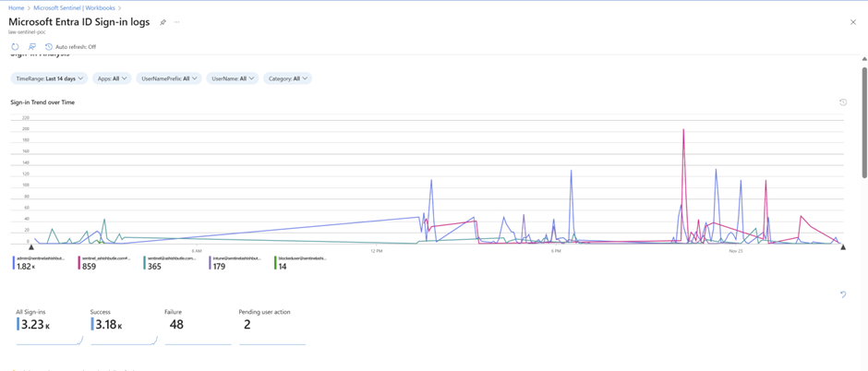Click the feedback person icon in toolbar

pos(31,47)
